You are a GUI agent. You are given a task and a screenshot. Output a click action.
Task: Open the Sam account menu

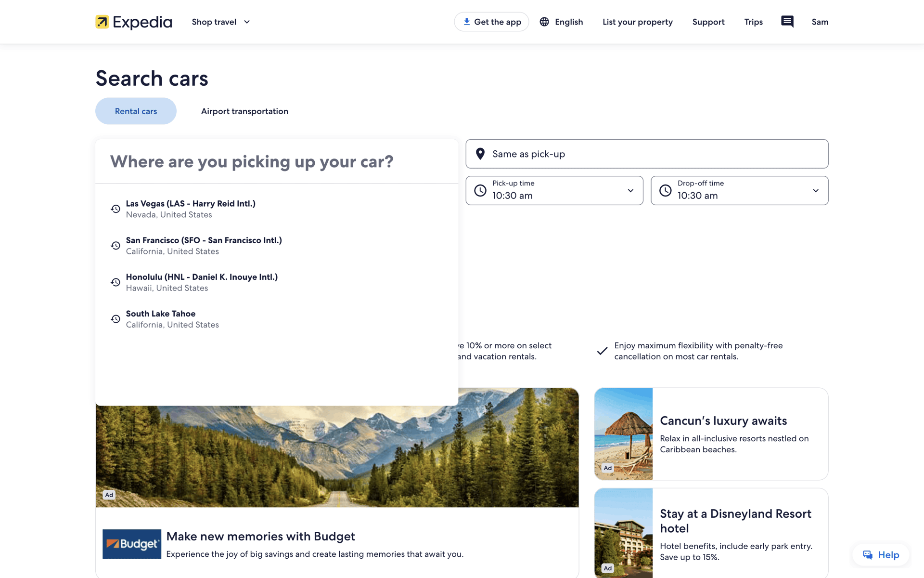click(x=820, y=22)
